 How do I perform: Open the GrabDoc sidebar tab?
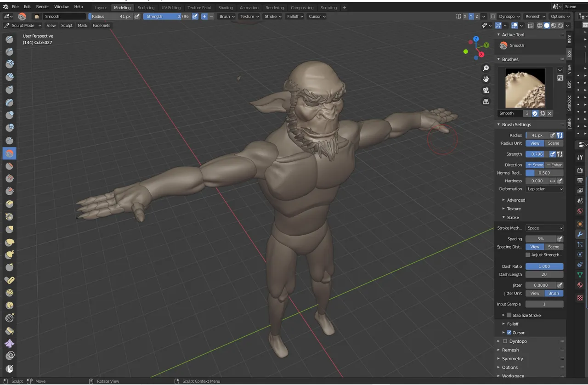click(569, 103)
